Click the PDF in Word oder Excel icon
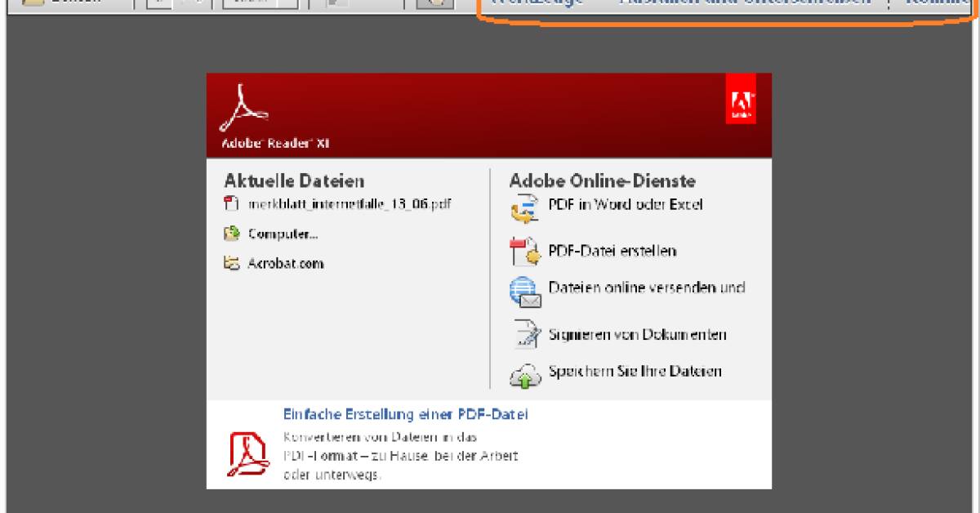This screenshot has width=980, height=513. [x=525, y=209]
